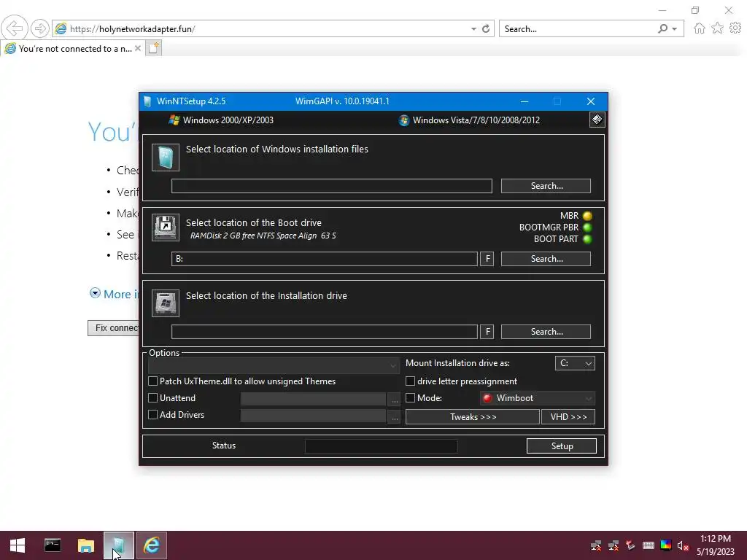747x560 pixels.
Task: Click the Windows installation files disc icon
Action: pos(166,157)
